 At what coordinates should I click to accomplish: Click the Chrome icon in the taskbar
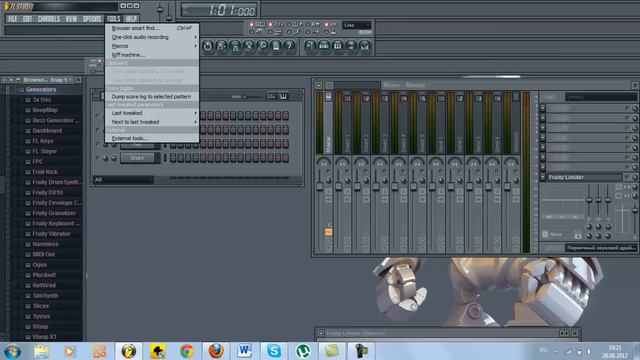tap(187, 351)
